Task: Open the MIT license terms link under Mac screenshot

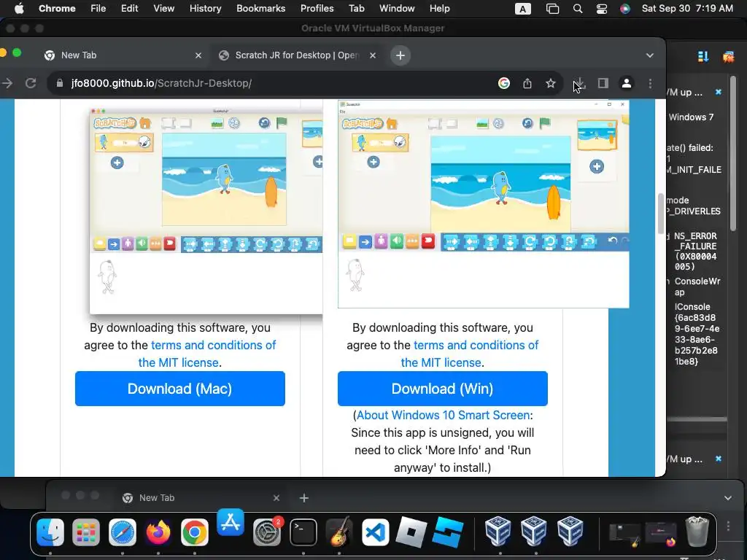Action: point(206,354)
